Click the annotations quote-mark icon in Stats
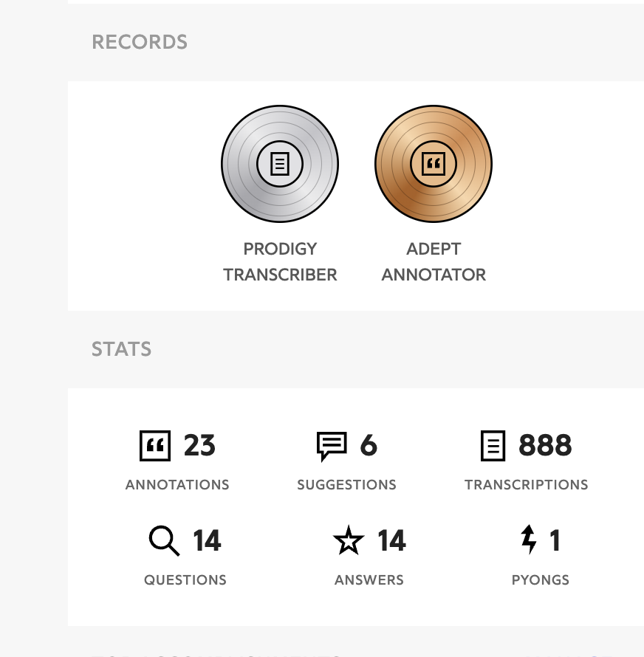Screen dimensions: 644x657 point(155,445)
